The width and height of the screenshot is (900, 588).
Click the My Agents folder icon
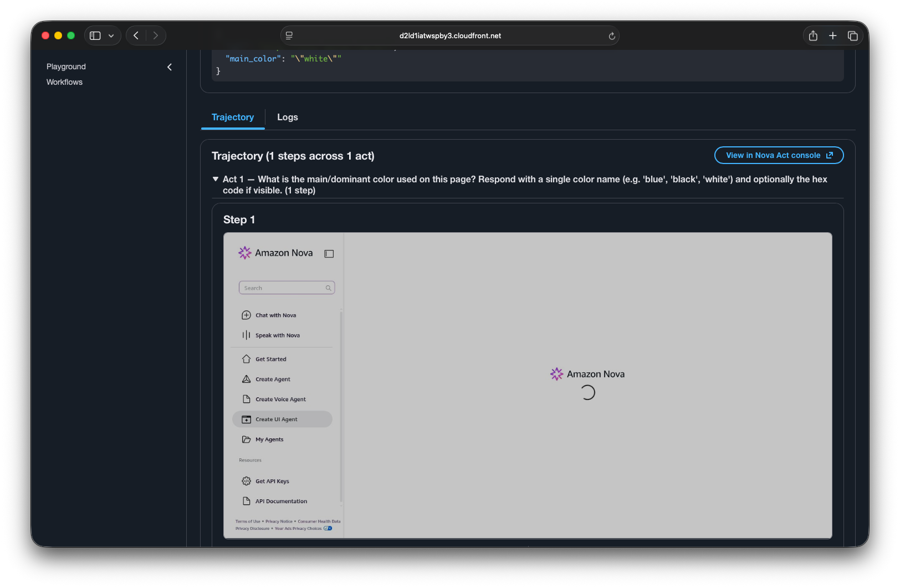(x=247, y=439)
